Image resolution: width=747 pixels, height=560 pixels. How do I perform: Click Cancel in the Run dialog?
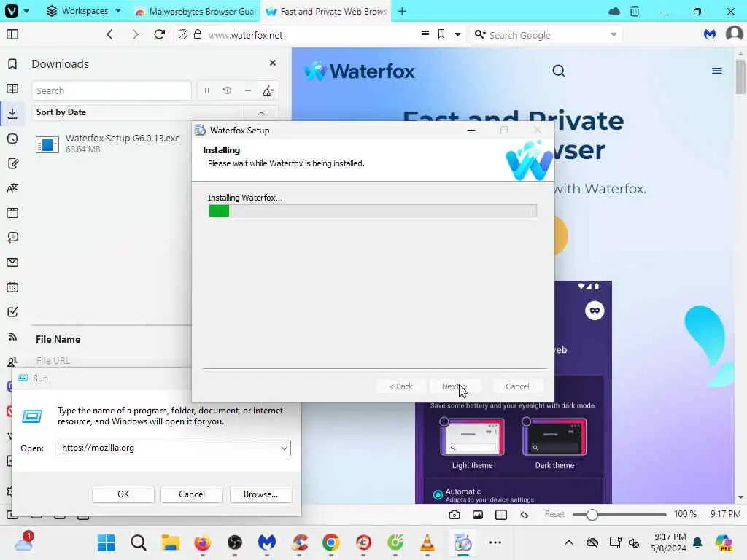192,494
